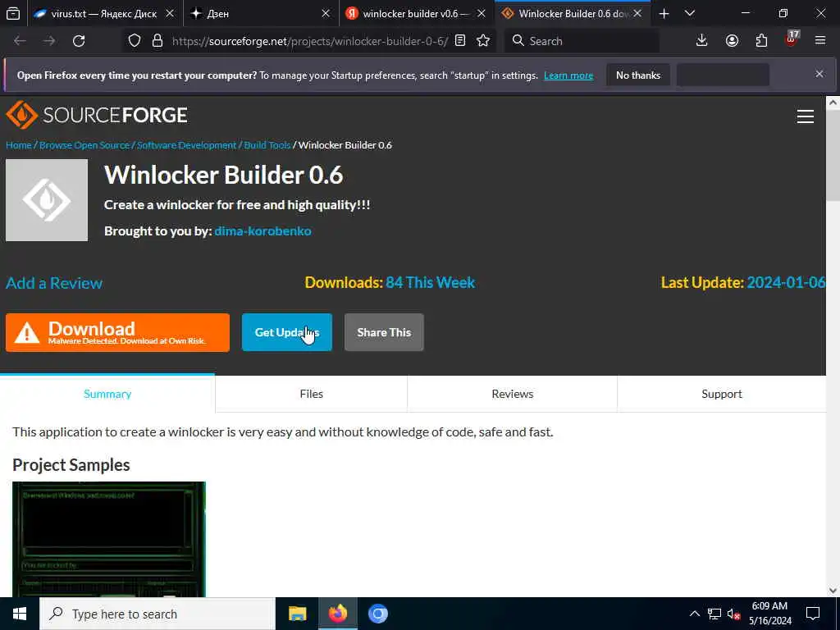
Task: Reload the current page
Action: point(79,41)
